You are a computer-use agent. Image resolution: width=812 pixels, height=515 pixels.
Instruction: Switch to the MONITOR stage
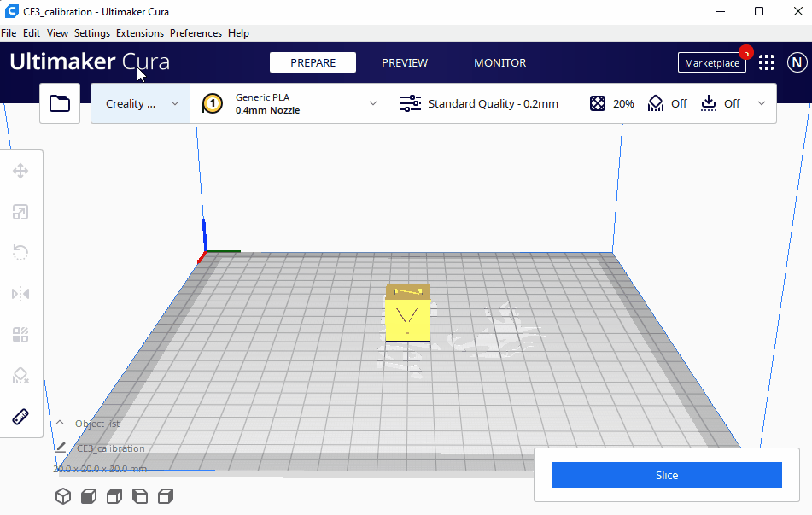tap(499, 62)
